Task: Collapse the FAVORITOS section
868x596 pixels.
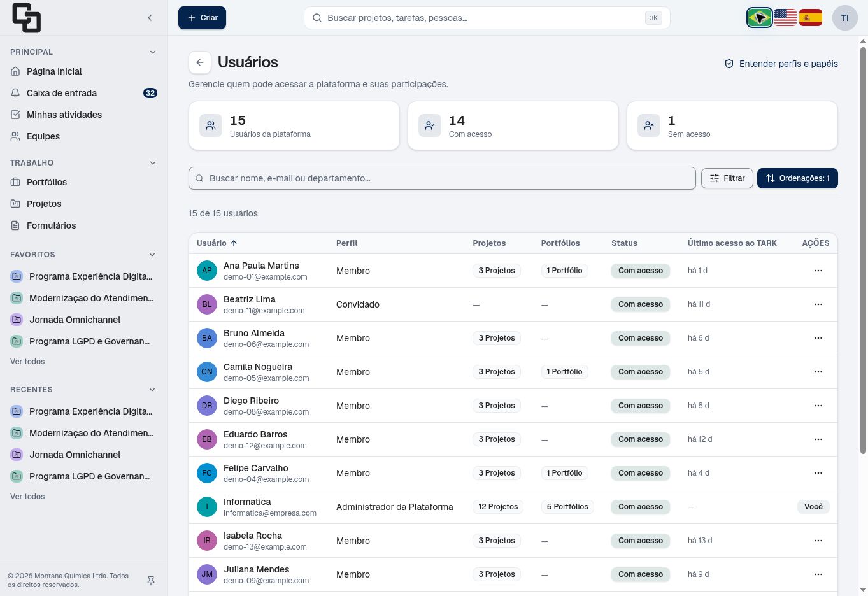Action: 152,255
